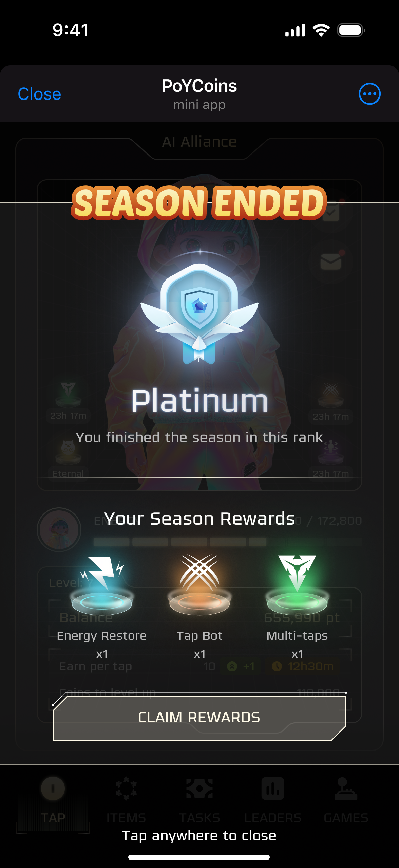Image resolution: width=399 pixels, height=868 pixels.
Task: Open the TAP tab
Action: pos(53,801)
